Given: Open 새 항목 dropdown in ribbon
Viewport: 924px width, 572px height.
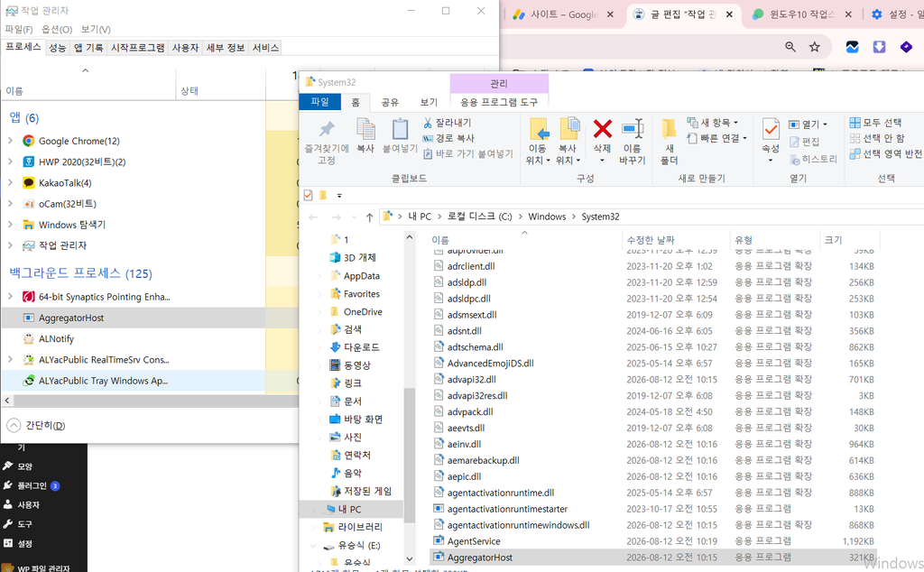Looking at the screenshot, I should [713, 123].
